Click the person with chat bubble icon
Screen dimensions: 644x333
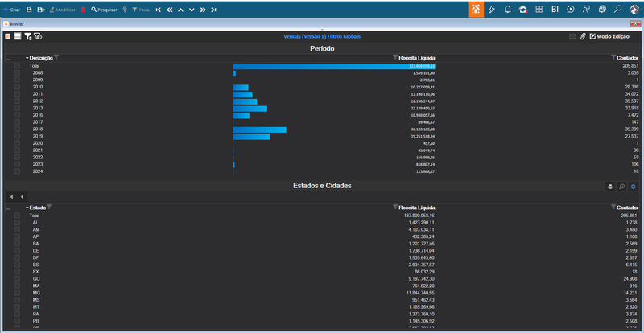(587, 9)
